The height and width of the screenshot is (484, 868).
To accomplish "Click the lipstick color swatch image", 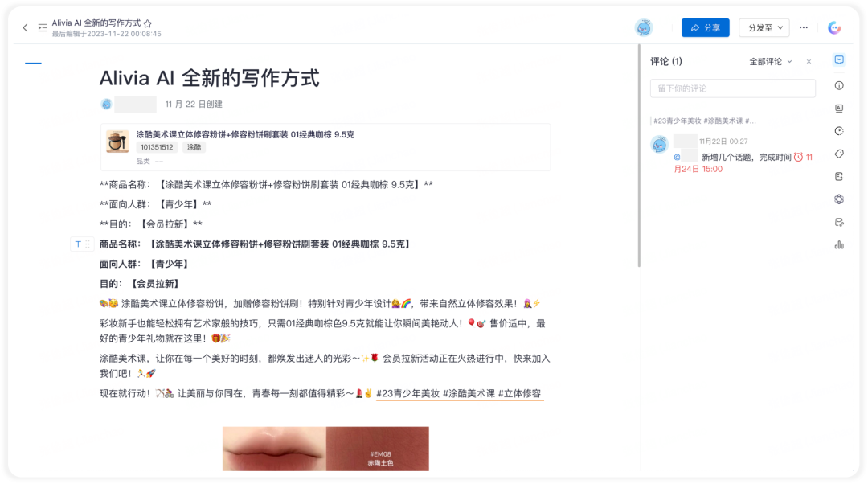I will (x=325, y=449).
